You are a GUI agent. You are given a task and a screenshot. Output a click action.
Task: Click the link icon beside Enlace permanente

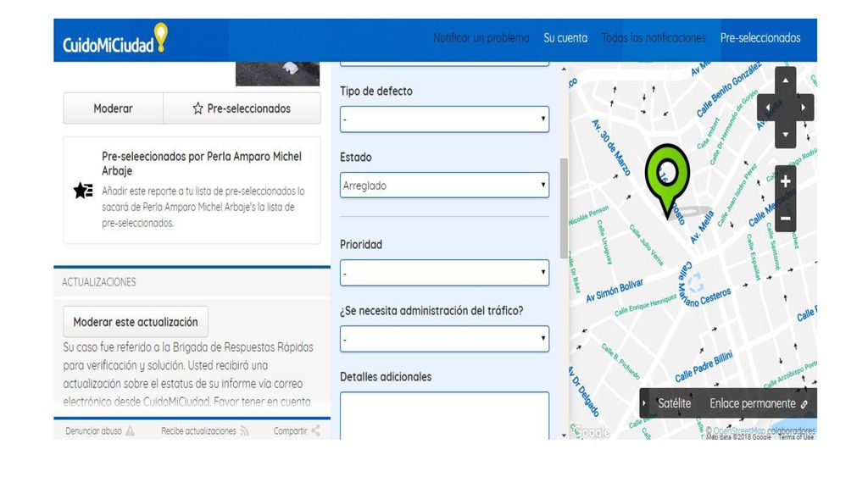(x=804, y=404)
